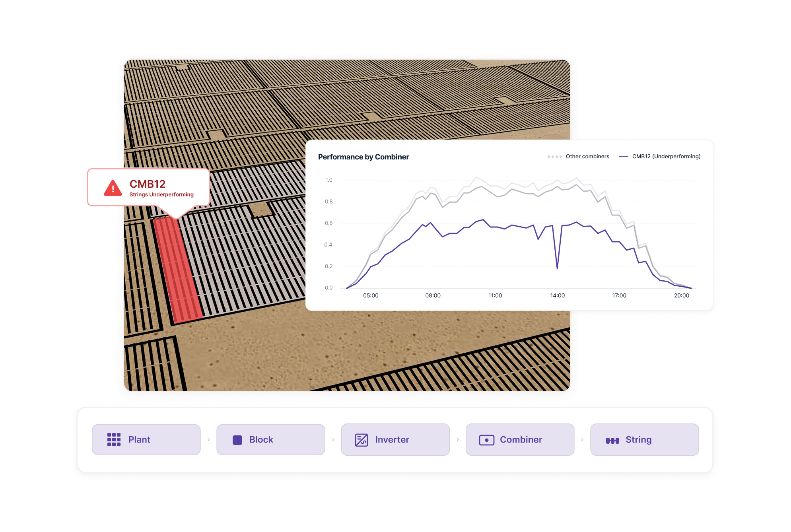Viewport: 791px width, 532px height.
Task: Click the chevron between Block and Inverter
Action: [x=333, y=440]
